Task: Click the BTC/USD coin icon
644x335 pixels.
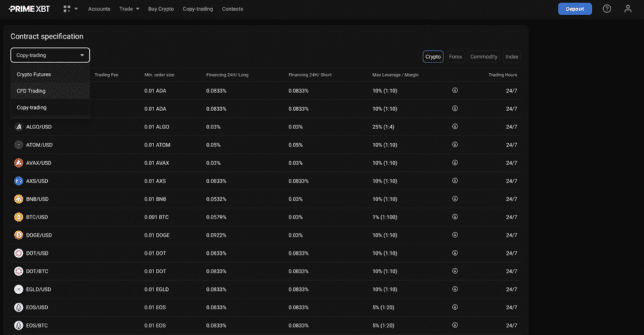Action: click(x=18, y=217)
